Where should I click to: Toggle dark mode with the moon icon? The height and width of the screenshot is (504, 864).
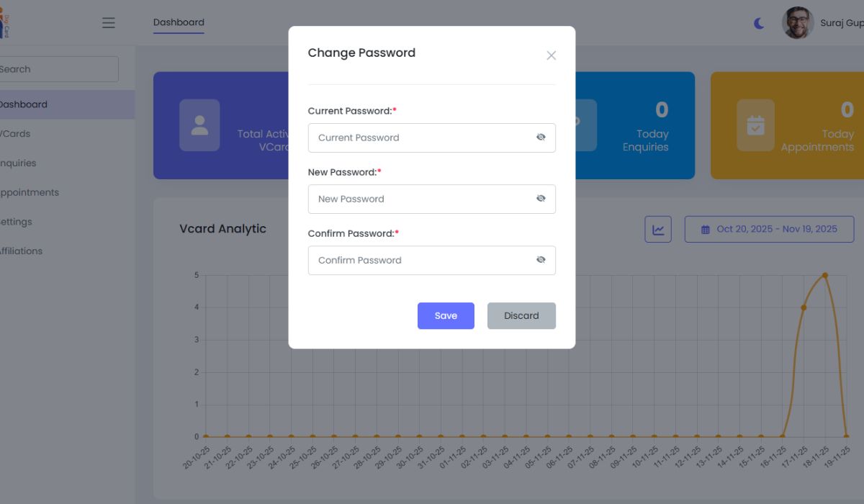click(x=759, y=23)
